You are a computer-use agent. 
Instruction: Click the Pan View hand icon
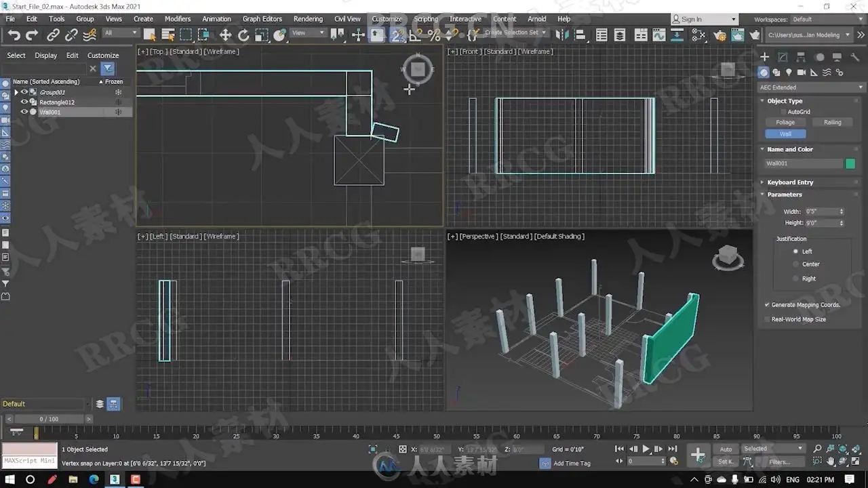831,461
